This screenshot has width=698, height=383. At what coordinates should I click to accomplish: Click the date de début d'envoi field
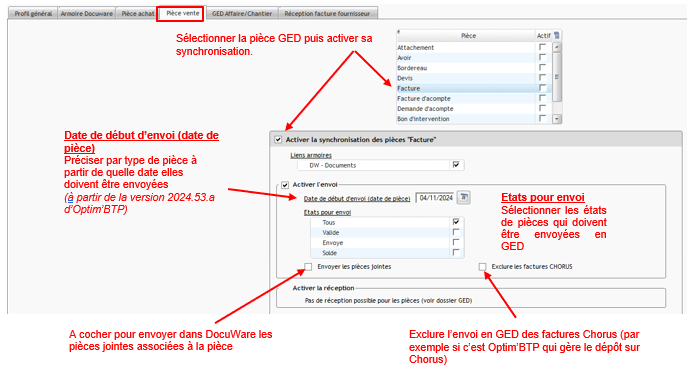tap(436, 198)
